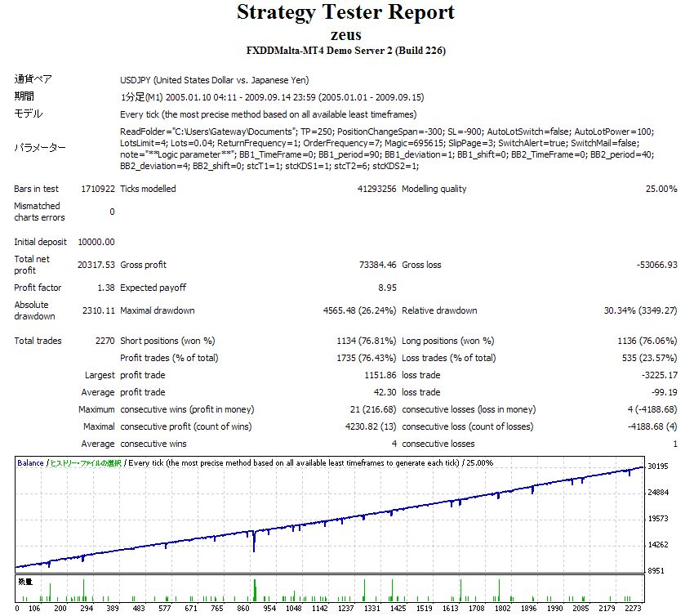Click the USDJPY symbol description
This screenshot has width=694, height=616.
(x=214, y=80)
